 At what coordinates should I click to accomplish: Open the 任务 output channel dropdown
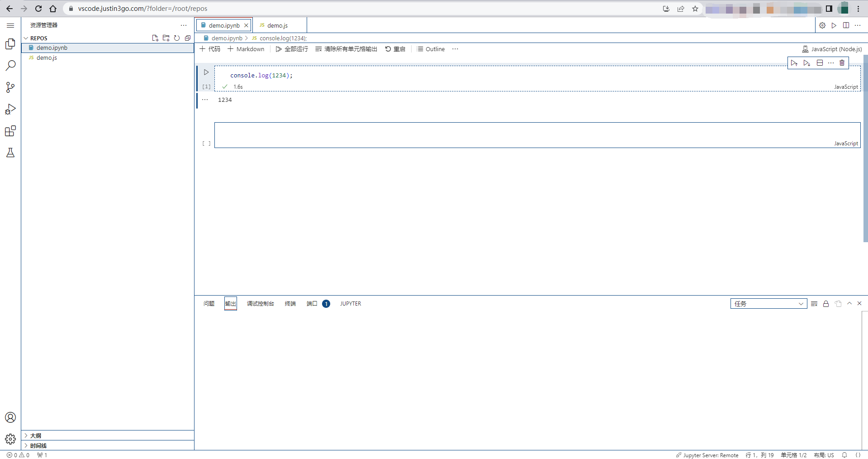click(768, 304)
